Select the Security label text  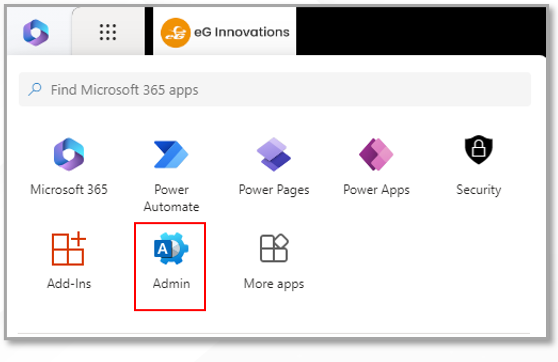[479, 190]
